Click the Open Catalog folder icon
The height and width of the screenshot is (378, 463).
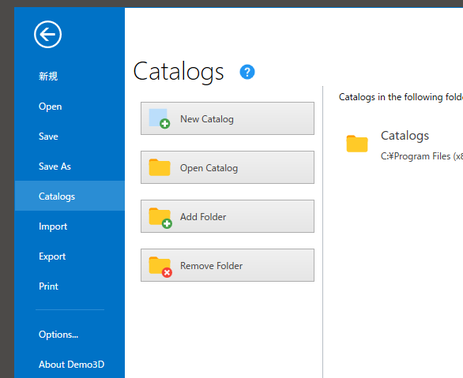[159, 167]
